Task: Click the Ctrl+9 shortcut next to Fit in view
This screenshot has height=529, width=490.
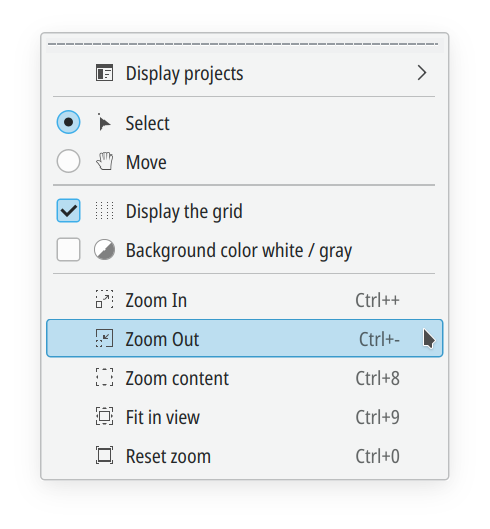Action: [x=378, y=417]
